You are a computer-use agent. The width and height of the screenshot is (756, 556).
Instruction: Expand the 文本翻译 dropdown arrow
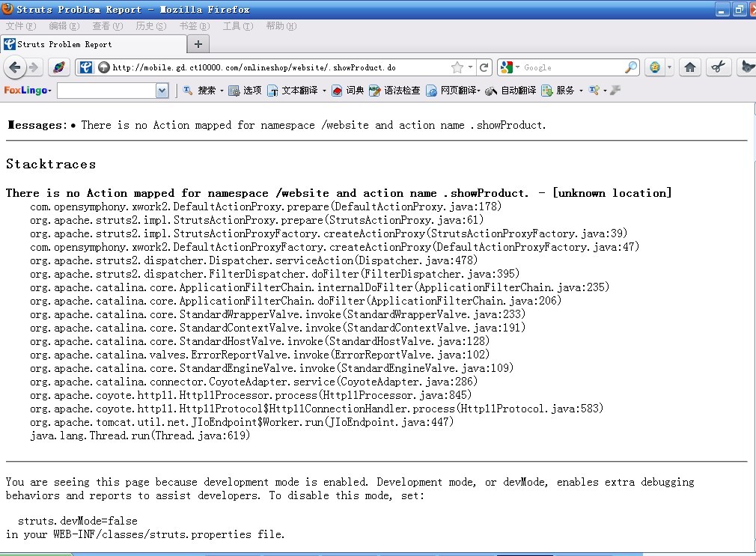click(x=325, y=91)
